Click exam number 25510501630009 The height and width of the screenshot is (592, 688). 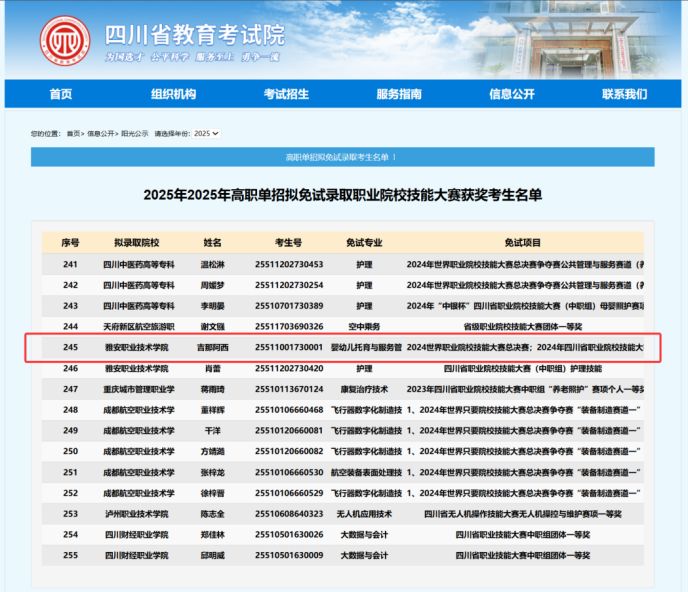289,555
